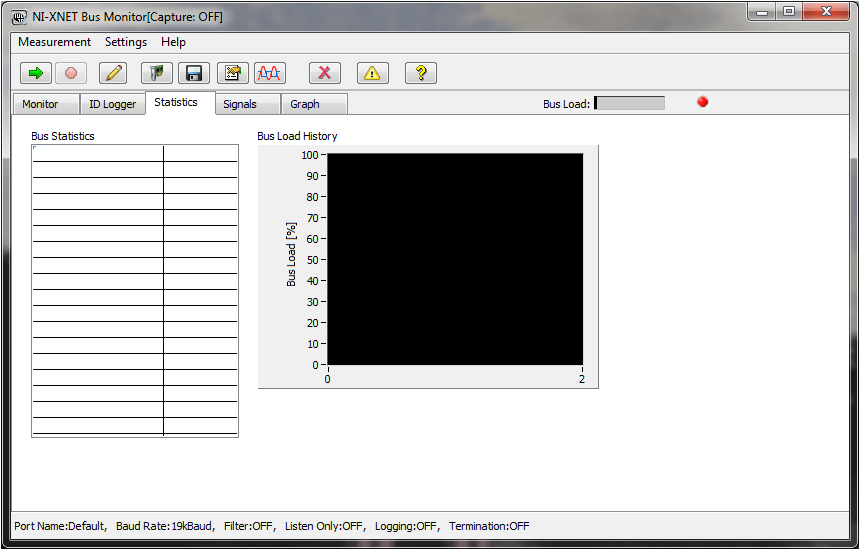Open the settings checklist icon
860x550 pixels.
point(233,73)
